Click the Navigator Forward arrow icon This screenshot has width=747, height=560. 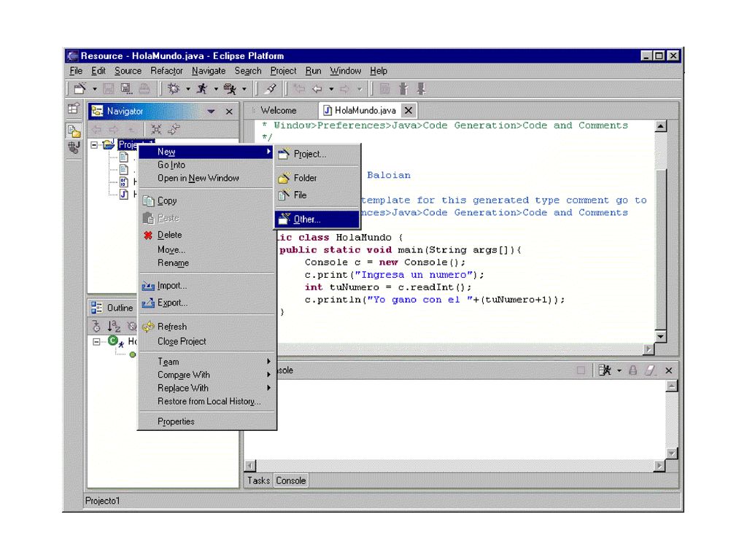114,129
